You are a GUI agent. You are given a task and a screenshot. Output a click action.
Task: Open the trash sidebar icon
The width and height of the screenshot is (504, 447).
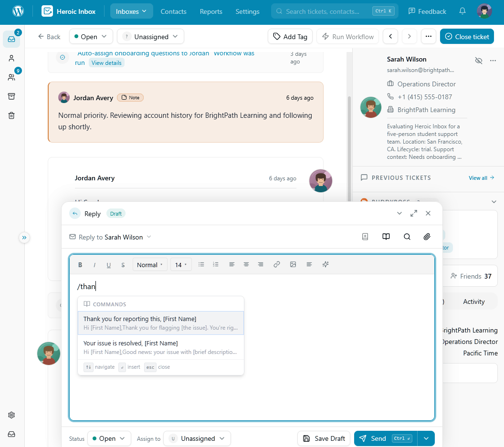point(11,116)
